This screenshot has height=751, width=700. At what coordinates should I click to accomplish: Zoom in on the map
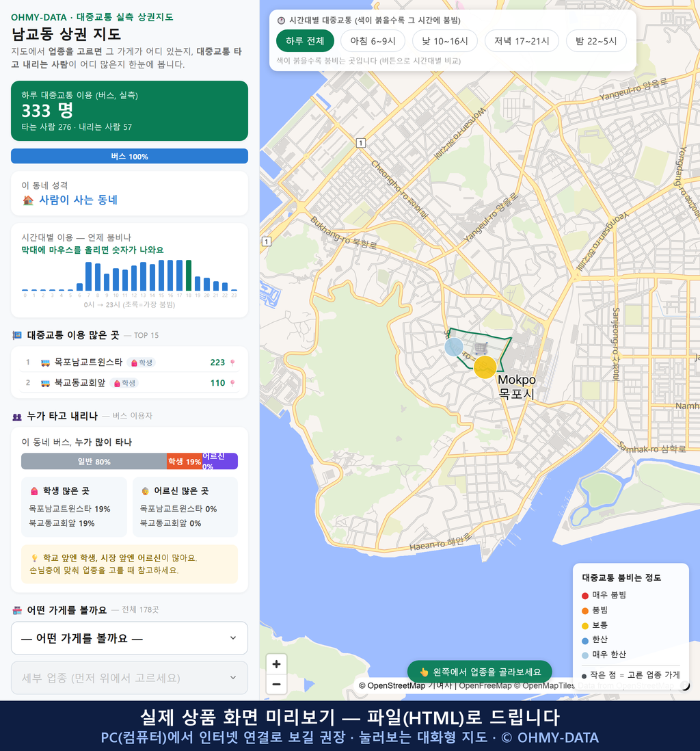coord(276,664)
